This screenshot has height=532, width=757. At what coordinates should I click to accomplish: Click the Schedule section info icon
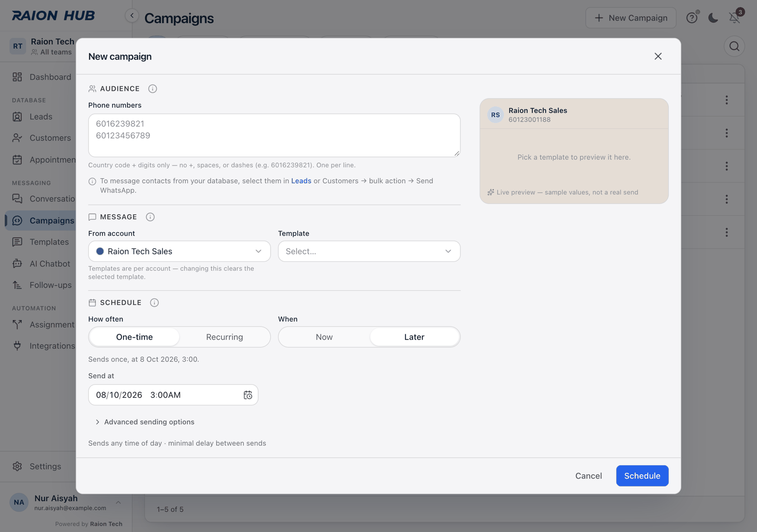pyautogui.click(x=154, y=303)
